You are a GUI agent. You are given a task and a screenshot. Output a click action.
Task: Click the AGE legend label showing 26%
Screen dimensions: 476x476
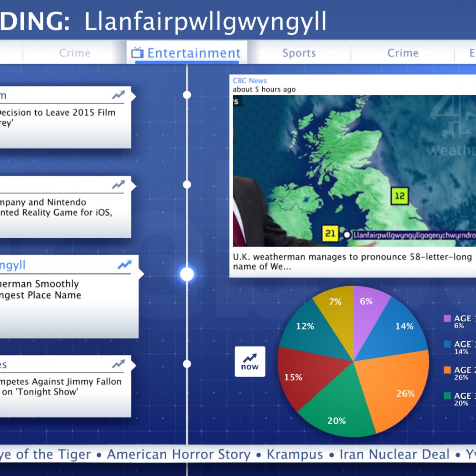click(465, 373)
